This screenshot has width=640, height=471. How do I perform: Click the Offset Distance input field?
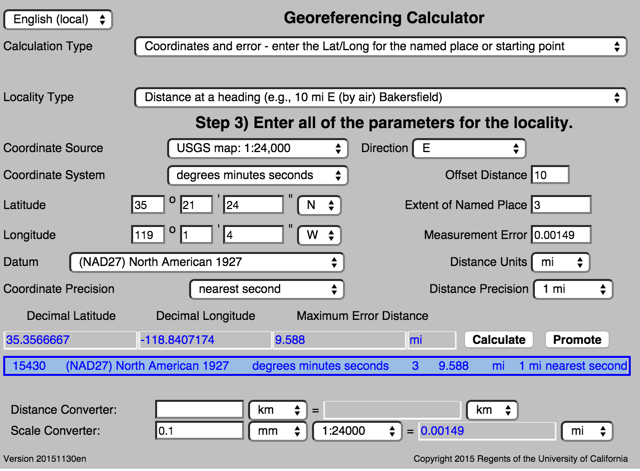tap(550, 175)
